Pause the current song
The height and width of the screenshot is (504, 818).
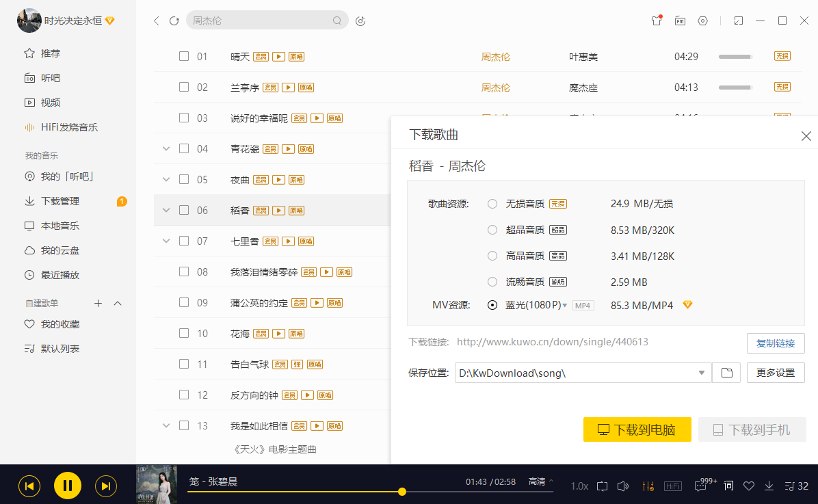(68, 486)
